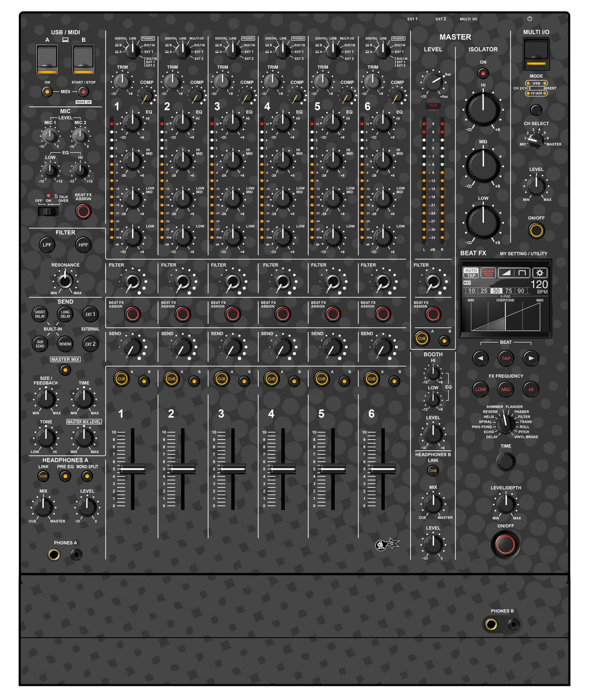Toggle the ISOLATOR ON button
Viewport: 589px width, 700px height.
pyautogui.click(x=483, y=73)
